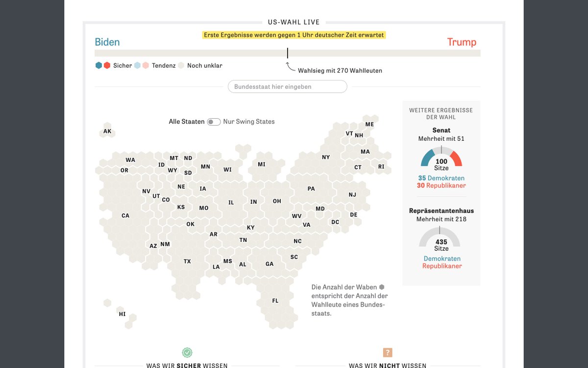Click the 270 Wahlleute marker on progress bar
588x368 pixels.
(288, 53)
